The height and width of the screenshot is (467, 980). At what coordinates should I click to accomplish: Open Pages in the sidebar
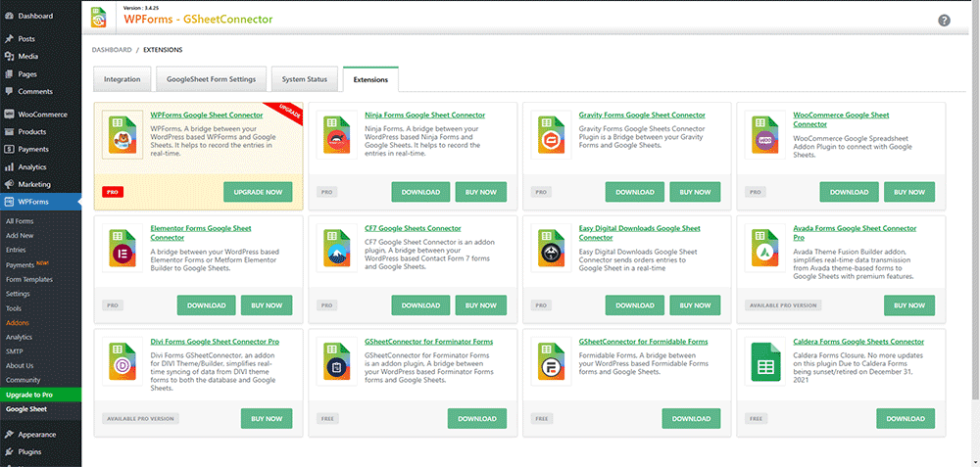click(x=40, y=73)
